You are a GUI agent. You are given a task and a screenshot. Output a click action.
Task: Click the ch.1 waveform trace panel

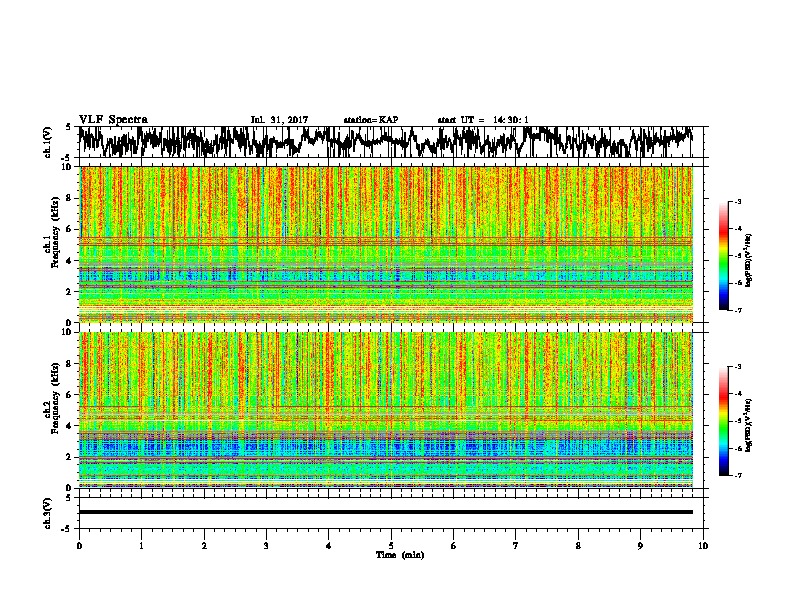(390, 142)
